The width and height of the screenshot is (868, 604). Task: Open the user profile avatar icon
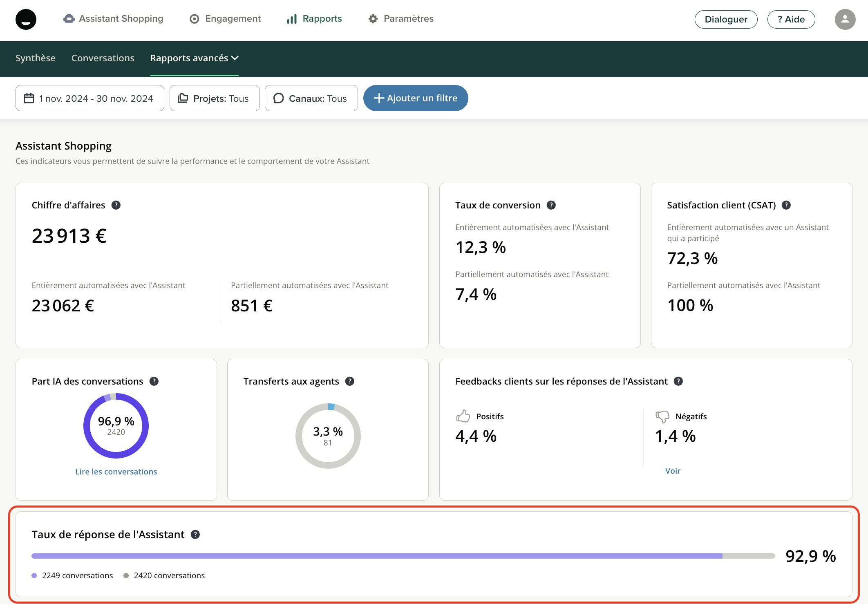845,19
